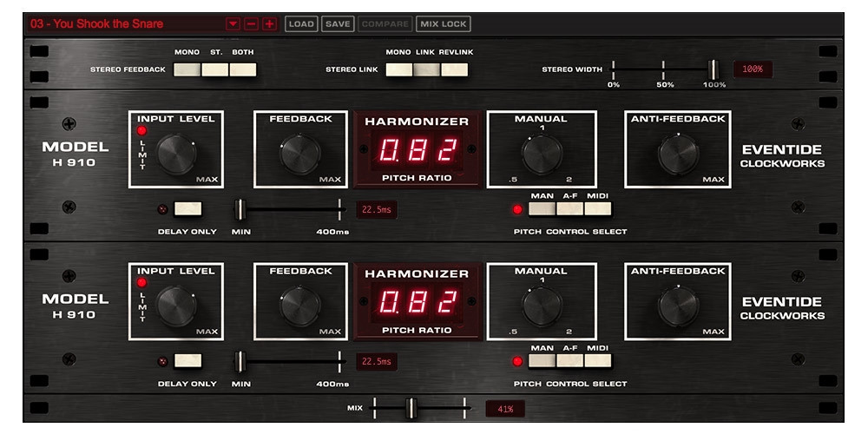Image resolution: width=868 pixels, height=434 pixels.
Task: Select BOTH stereo feedback button
Action: (243, 69)
